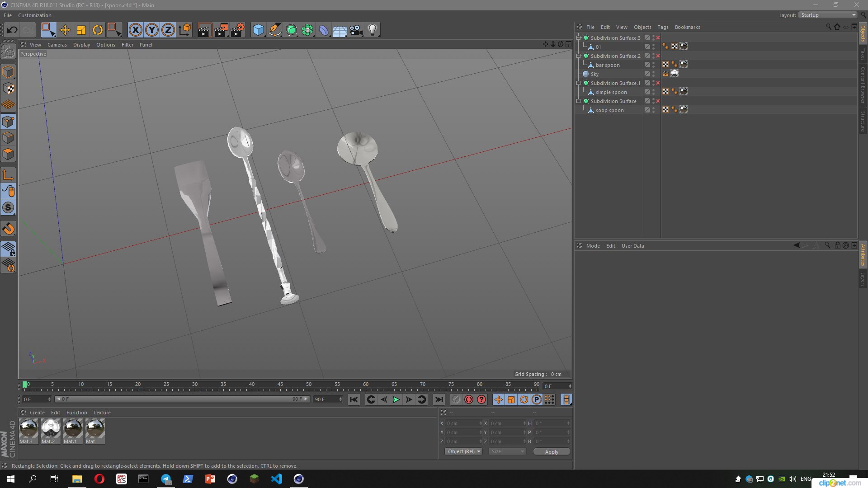Add a Camera object

(x=356, y=30)
